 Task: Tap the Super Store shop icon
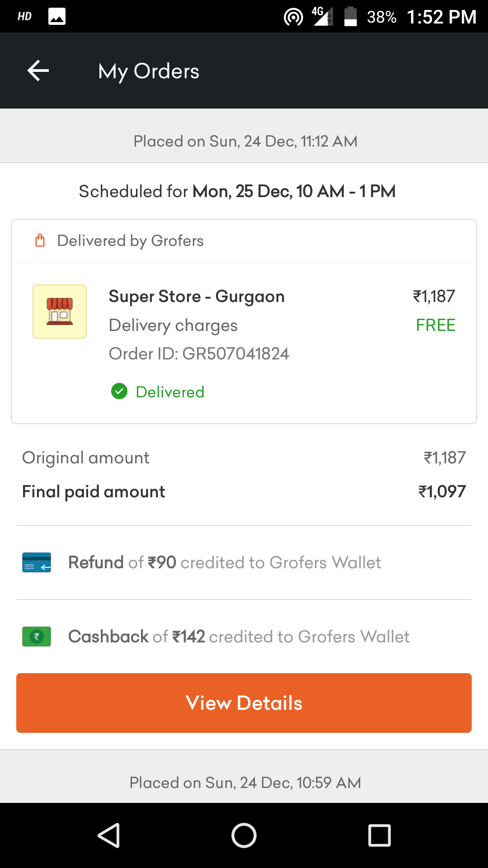pos(60,311)
